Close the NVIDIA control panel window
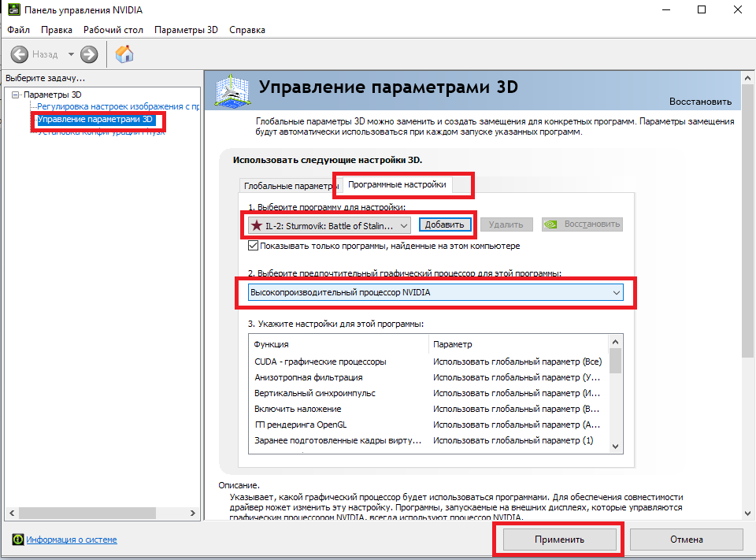Image resolution: width=756 pixels, height=560 pixels. pos(737,9)
